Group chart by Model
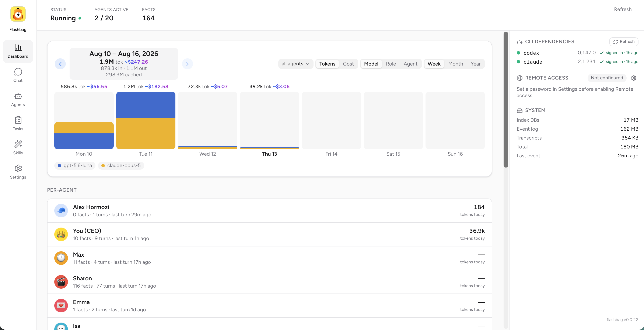The image size is (644, 330). coord(371,64)
